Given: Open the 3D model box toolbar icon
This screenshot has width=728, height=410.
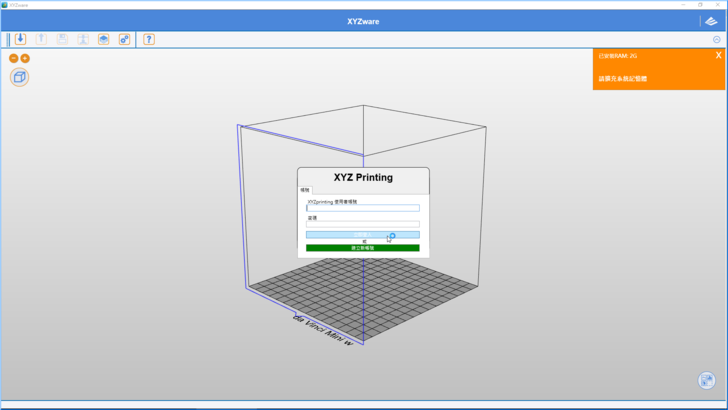Looking at the screenshot, I should [104, 39].
